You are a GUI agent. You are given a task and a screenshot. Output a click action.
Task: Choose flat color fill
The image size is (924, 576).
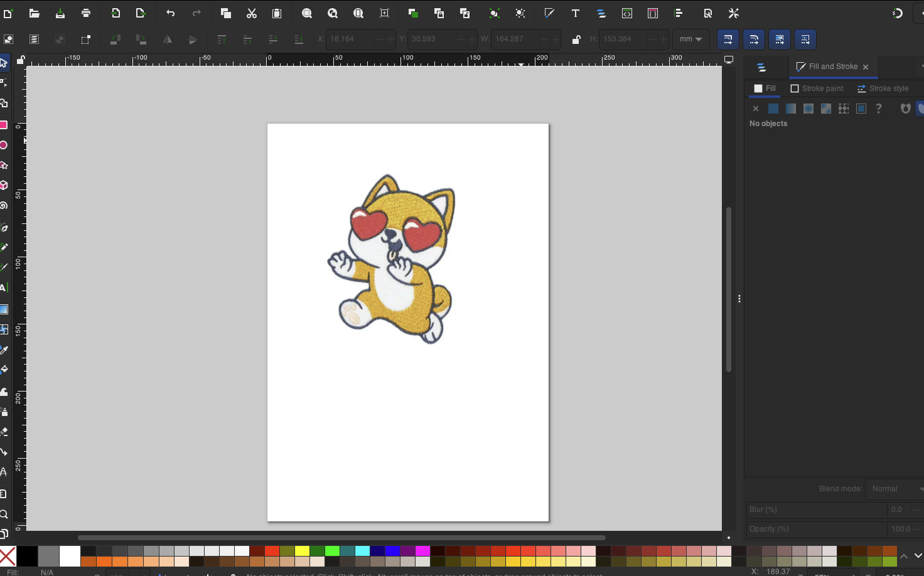coord(773,109)
